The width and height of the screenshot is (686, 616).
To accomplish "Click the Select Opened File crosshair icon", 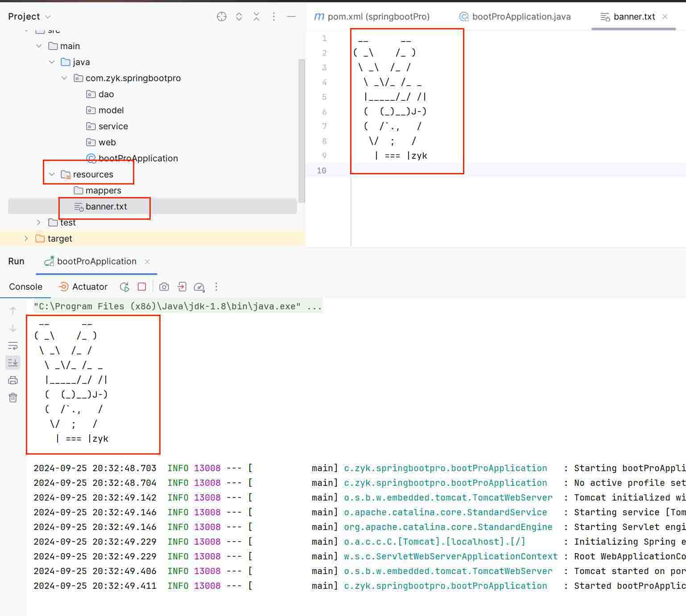I will click(x=222, y=16).
